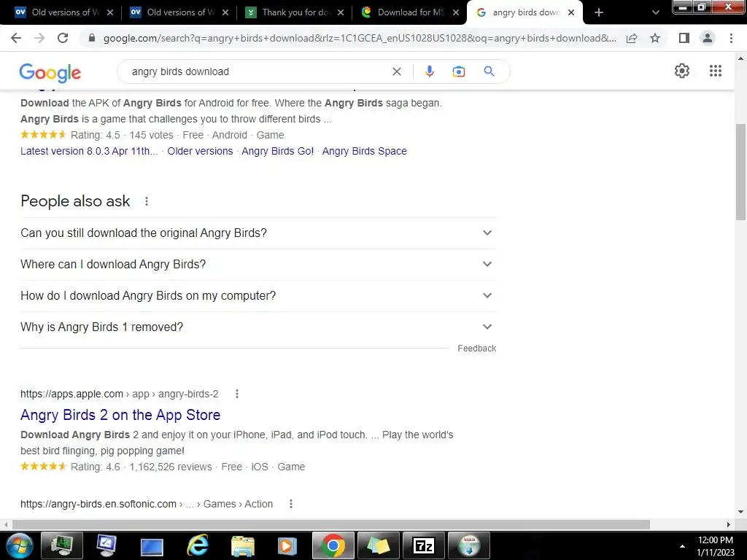Go back to previous page
Viewport: 747px width, 560px height.
(16, 38)
